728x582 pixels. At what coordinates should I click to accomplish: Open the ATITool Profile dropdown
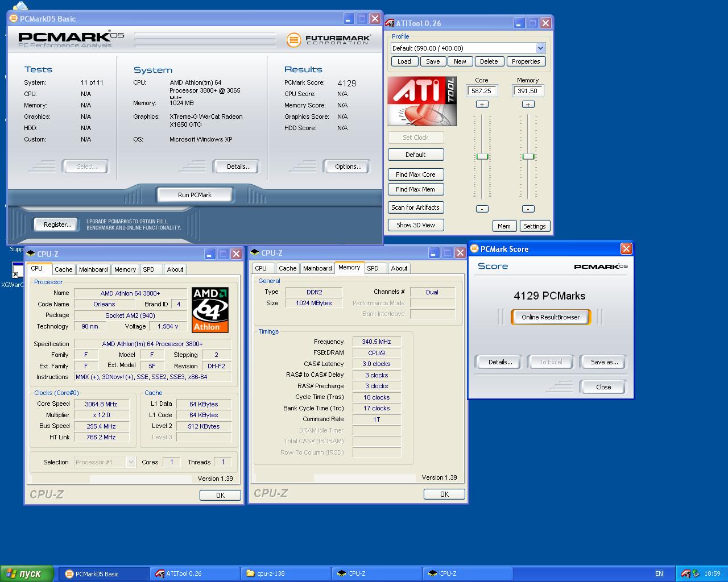point(540,48)
